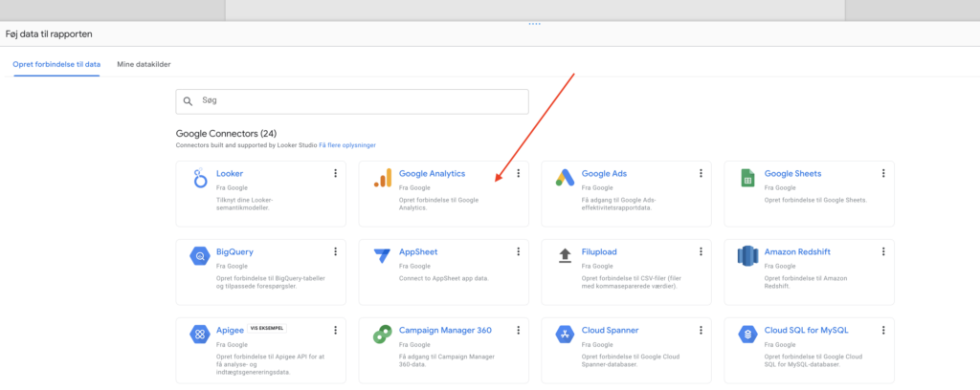Click the Amazon Redshift logo icon
Screen dimensions: 980x390
747,256
